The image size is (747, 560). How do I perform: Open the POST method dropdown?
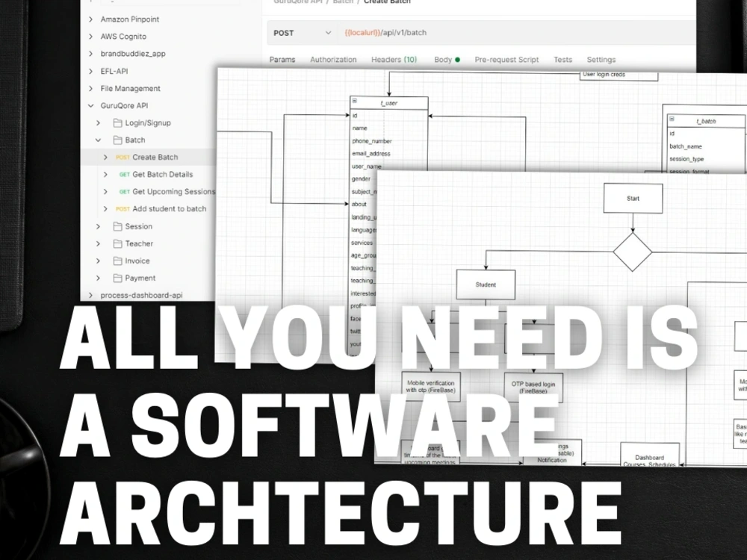click(x=302, y=33)
